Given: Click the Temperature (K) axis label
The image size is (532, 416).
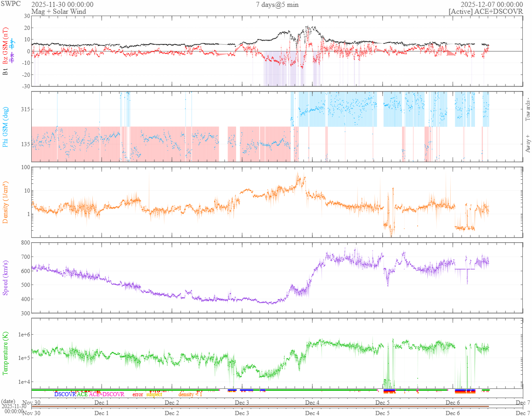Looking at the screenshot, I should 6,353.
